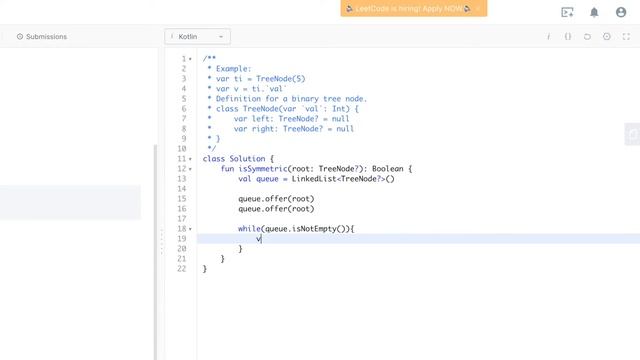Select the highlighted item in left panel
This screenshot has width=640, height=360.
(70, 202)
